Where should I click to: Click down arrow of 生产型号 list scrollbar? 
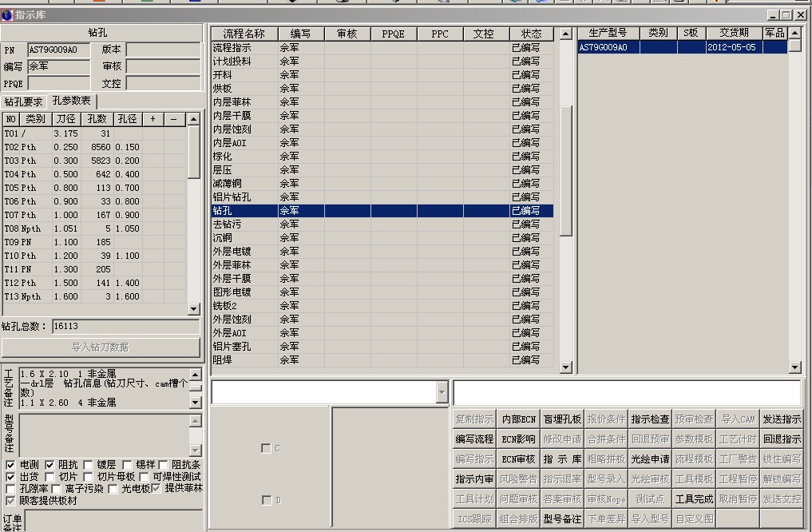pos(795,367)
